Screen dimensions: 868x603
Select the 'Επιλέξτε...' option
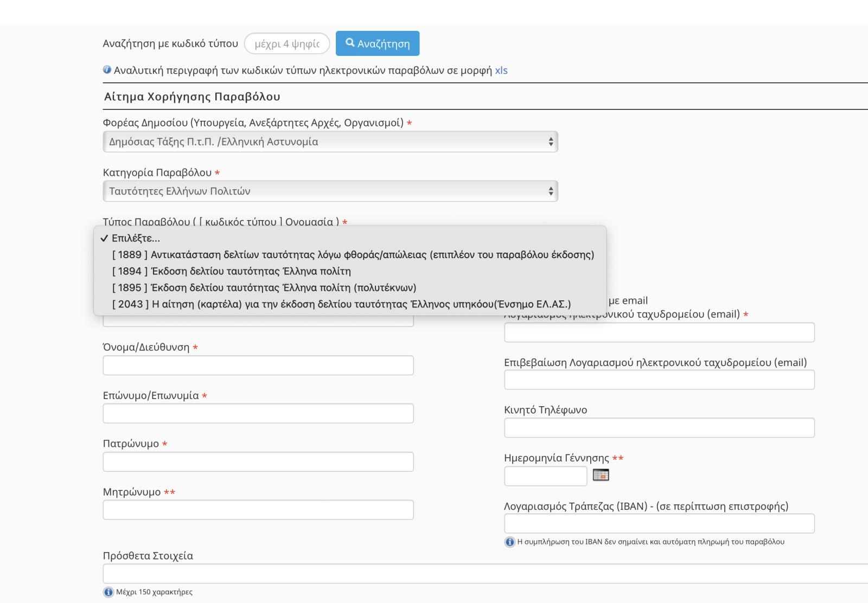point(350,238)
